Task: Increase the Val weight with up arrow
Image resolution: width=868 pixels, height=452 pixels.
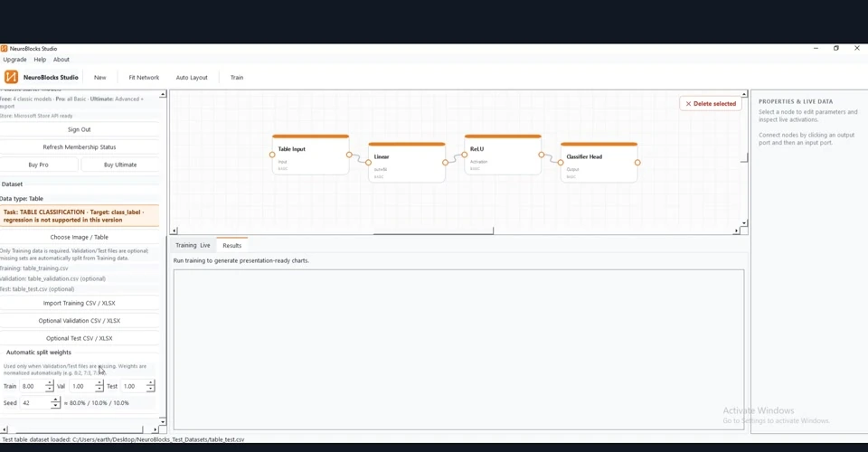Action: [99, 383]
